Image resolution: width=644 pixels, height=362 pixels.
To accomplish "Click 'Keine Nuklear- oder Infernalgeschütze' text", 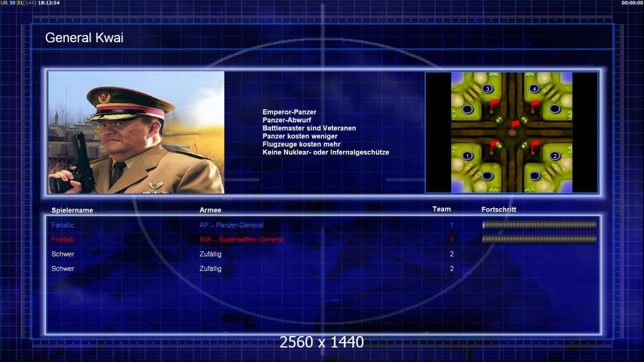I will pos(326,152).
